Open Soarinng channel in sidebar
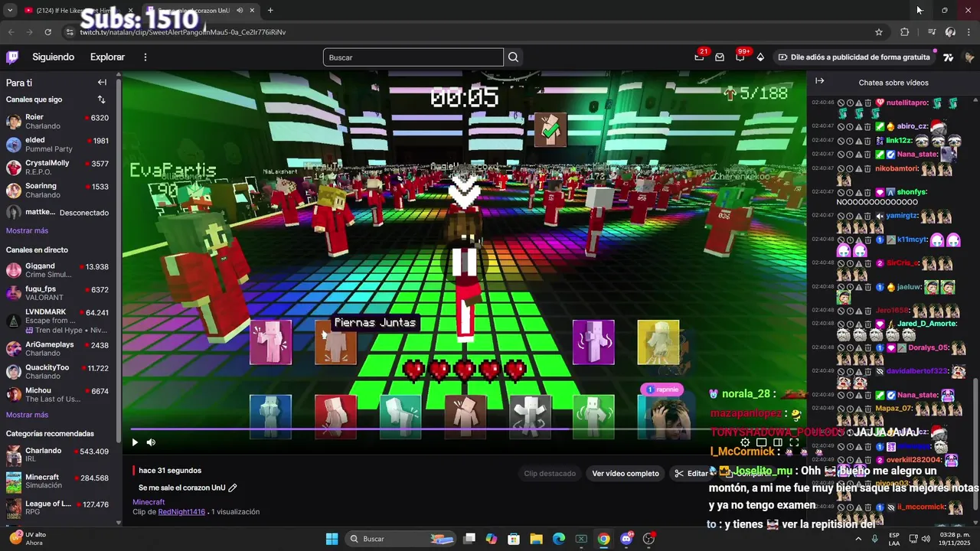 58,191
